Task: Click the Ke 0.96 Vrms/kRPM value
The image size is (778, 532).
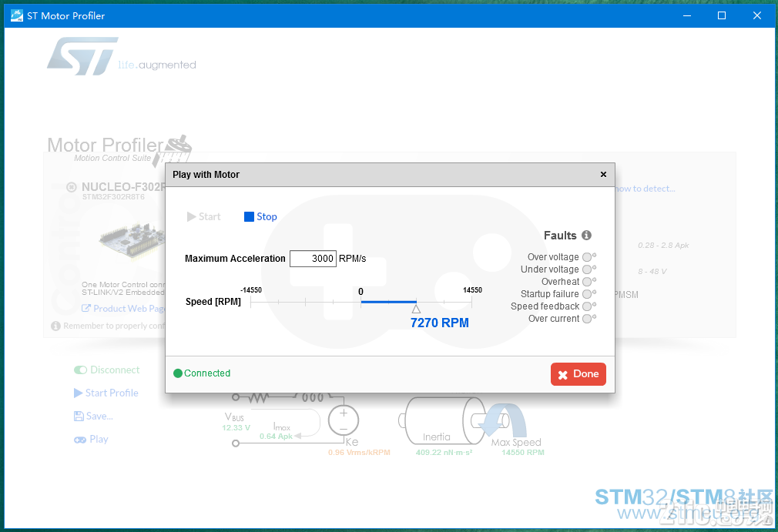Action: 359,452
